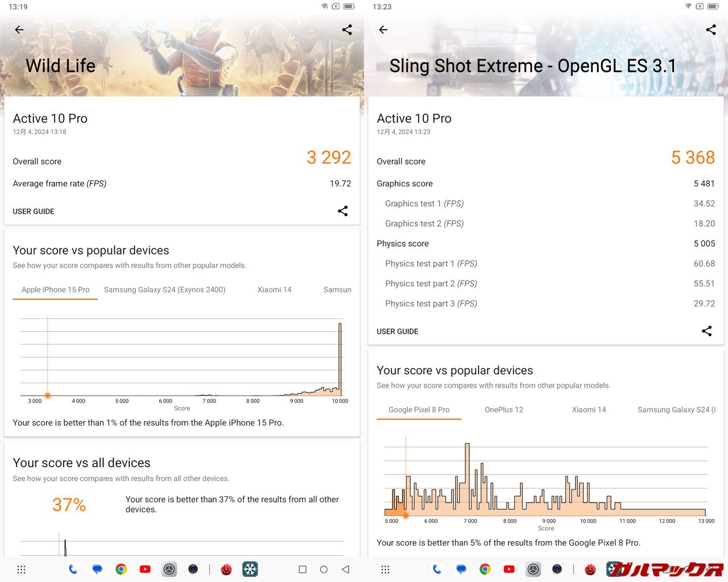Tap the square recent apps navigation button
Image resolution: width=728 pixels, height=582 pixels.
tap(303, 569)
